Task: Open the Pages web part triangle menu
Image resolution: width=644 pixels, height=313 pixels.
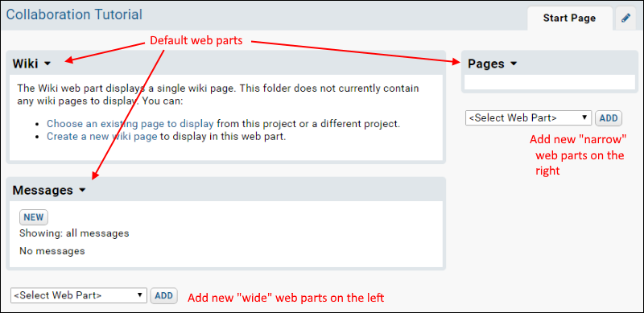Action: click(x=513, y=64)
